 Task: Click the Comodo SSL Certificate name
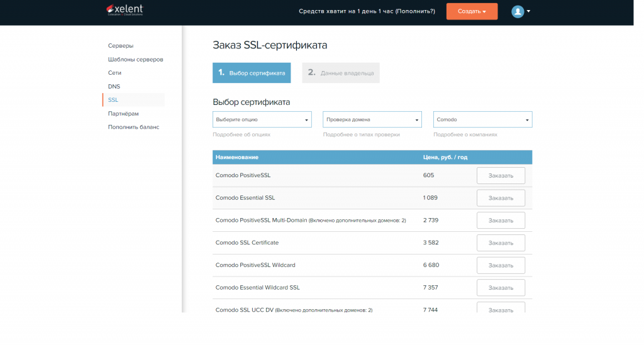click(247, 243)
